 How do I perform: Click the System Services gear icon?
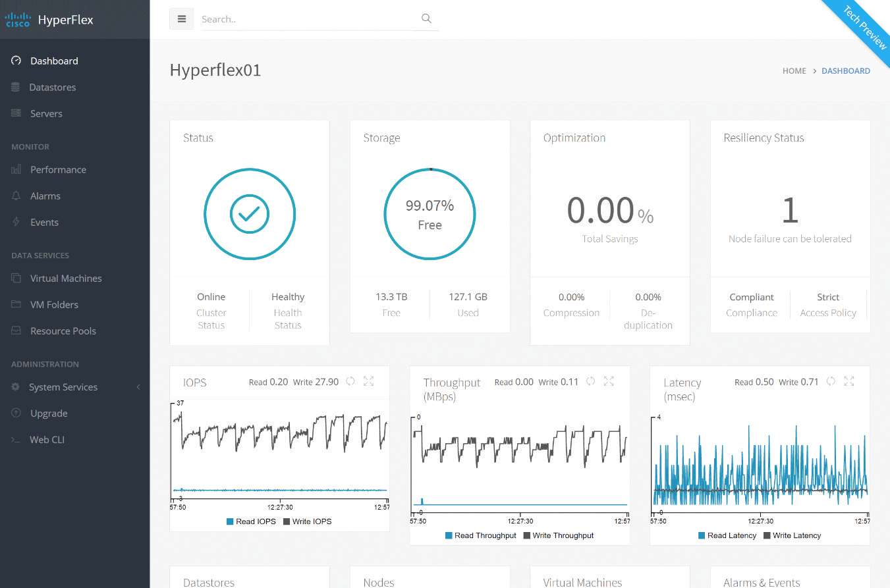tap(16, 387)
